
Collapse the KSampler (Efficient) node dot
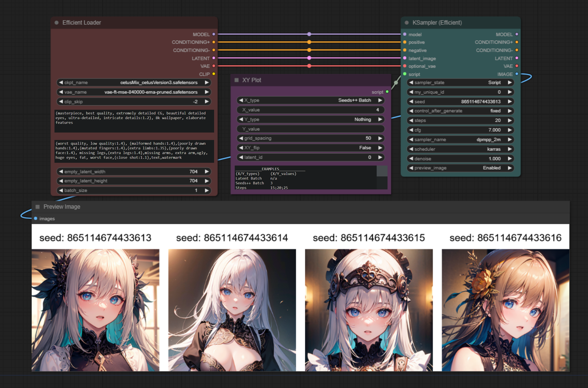coord(407,23)
